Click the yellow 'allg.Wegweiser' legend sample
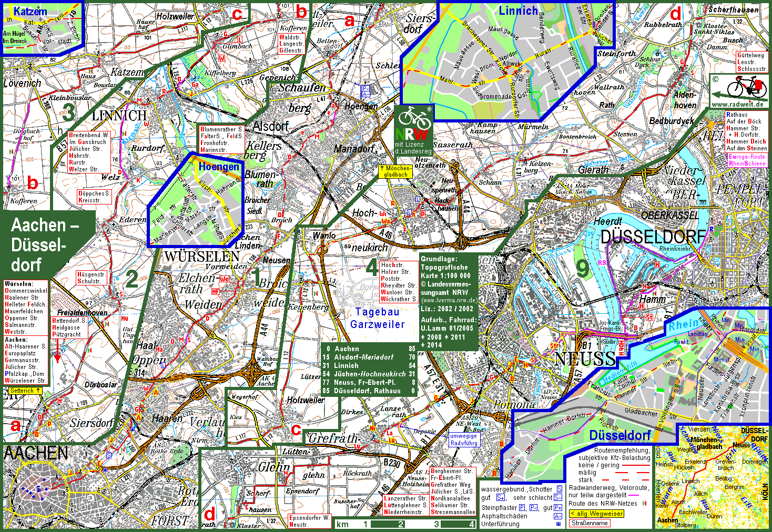Viewport: 772px width, 532px height. (596, 513)
